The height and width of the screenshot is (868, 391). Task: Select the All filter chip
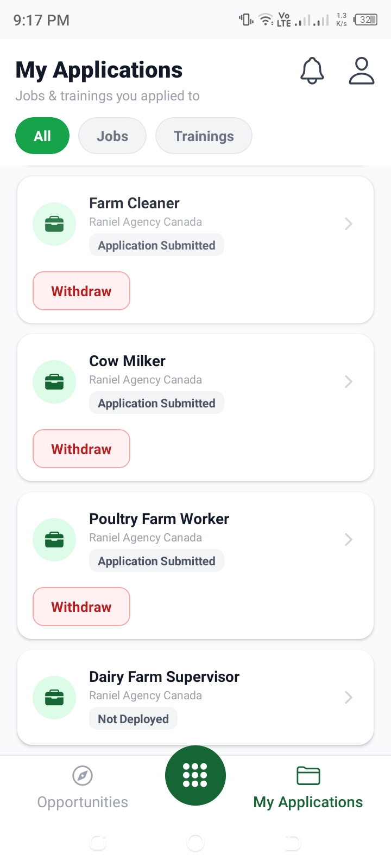point(42,136)
